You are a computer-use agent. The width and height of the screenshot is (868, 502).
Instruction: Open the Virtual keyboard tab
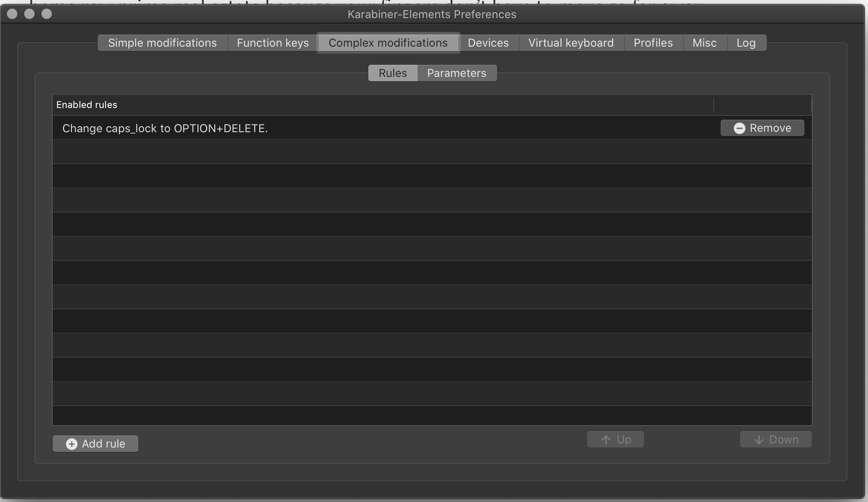coord(571,43)
